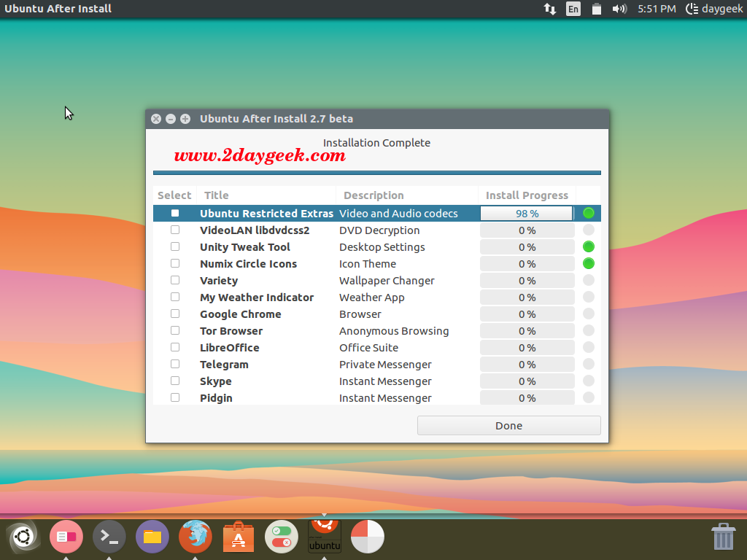The image size is (747, 560).
Task: Click the status dot for My Weather Indicator
Action: 589,297
